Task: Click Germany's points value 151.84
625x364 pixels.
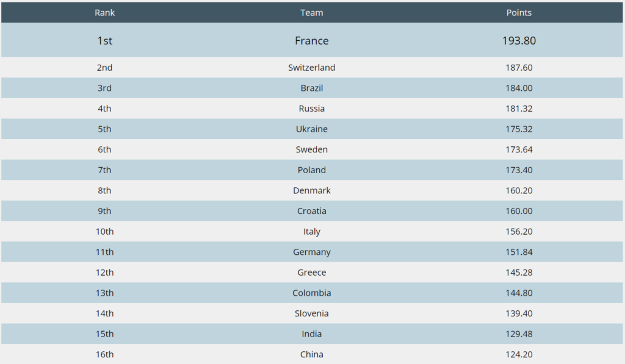Action: [519, 252]
